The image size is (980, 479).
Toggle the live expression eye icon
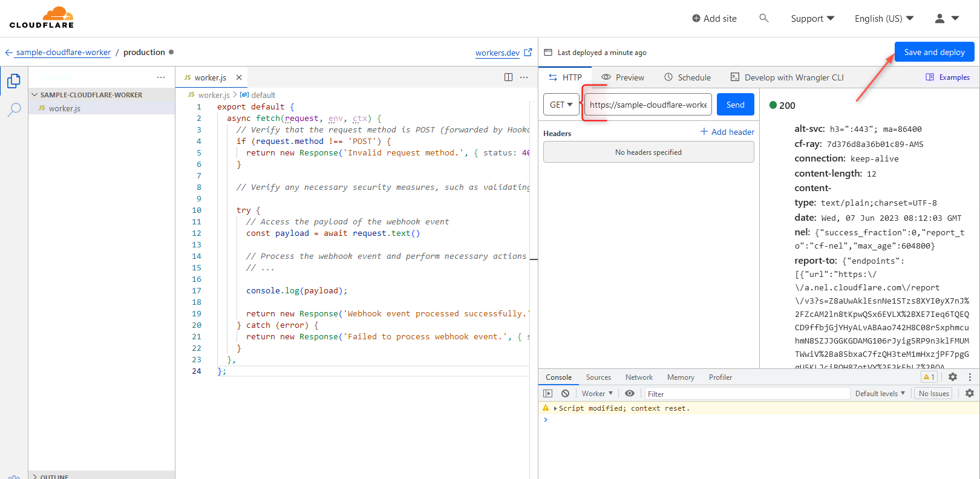click(630, 393)
